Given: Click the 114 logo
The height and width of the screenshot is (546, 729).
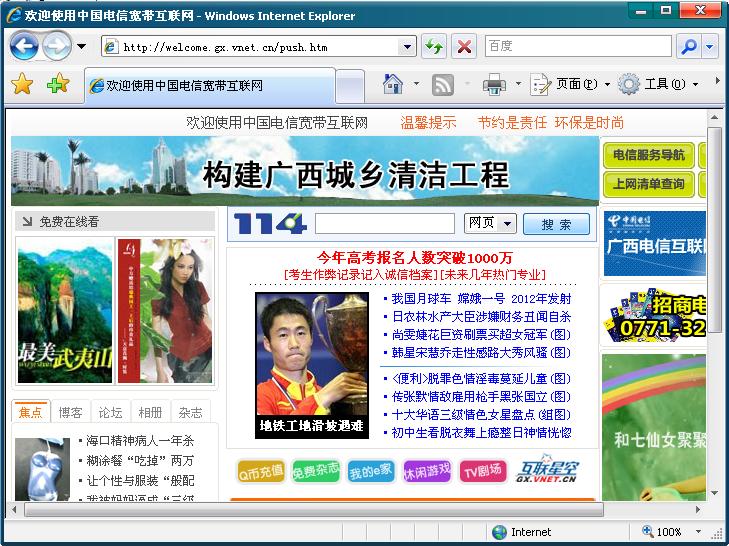Looking at the screenshot, I should [270, 224].
